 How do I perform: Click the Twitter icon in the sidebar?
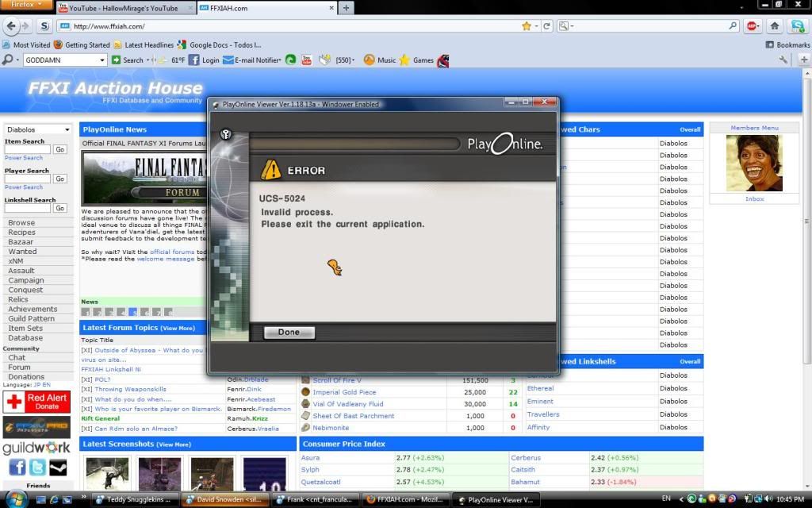[37, 468]
